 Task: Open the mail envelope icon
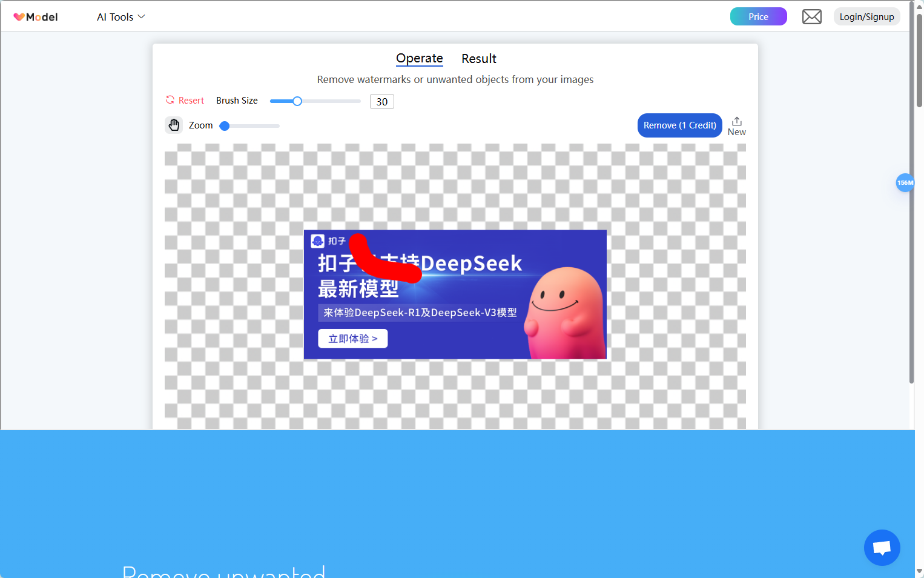click(x=812, y=16)
